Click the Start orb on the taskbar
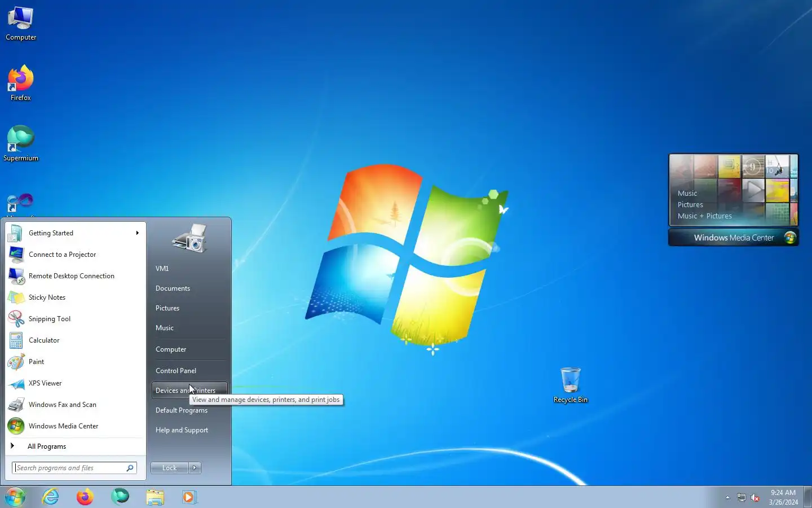Screen dimensions: 812x508 15,497
